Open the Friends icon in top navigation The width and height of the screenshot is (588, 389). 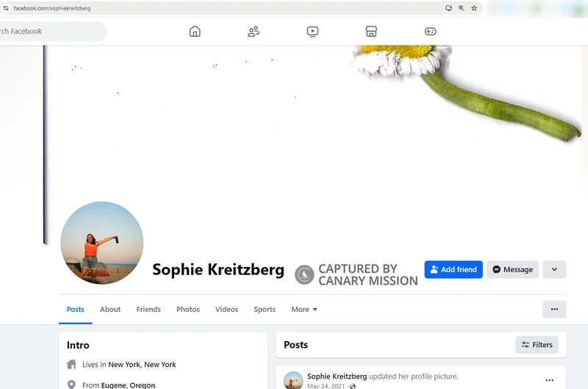pyautogui.click(x=254, y=31)
